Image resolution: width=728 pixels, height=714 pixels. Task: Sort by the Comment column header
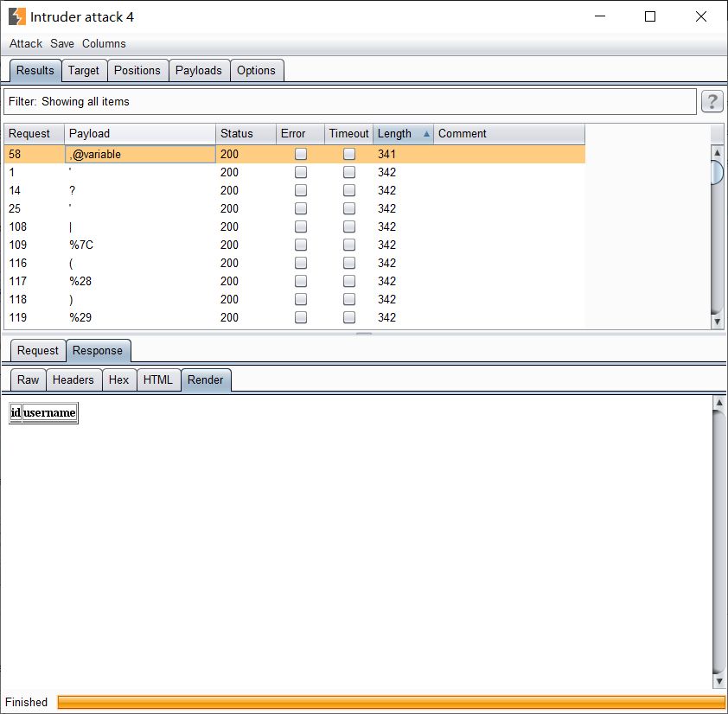pos(509,134)
